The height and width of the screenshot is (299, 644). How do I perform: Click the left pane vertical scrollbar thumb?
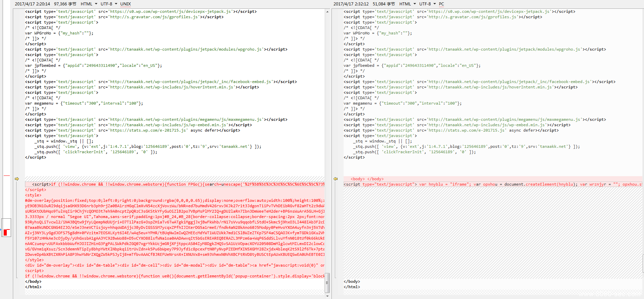click(327, 283)
